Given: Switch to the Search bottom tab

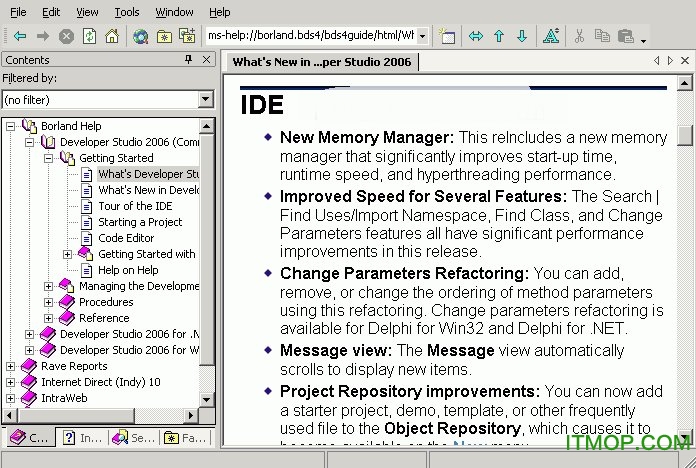Looking at the screenshot, I should pos(133,438).
